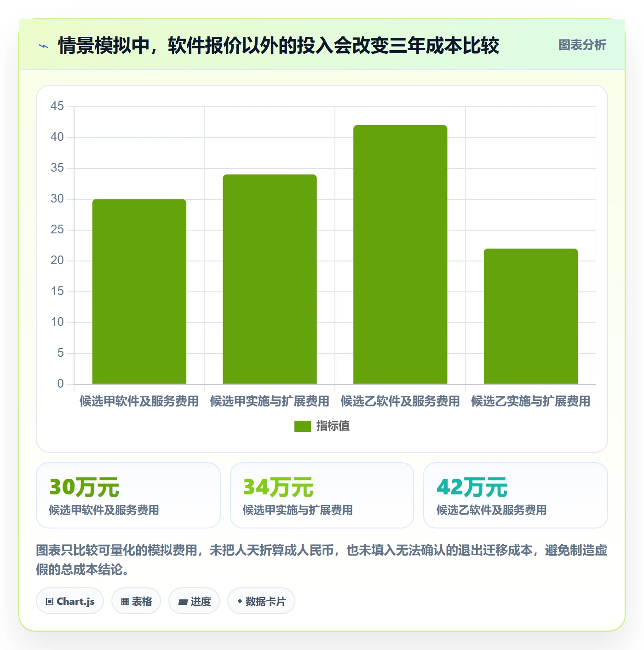Image resolution: width=644 pixels, height=650 pixels.
Task: Click the y-axis value 35
Action: pyautogui.click(x=57, y=168)
